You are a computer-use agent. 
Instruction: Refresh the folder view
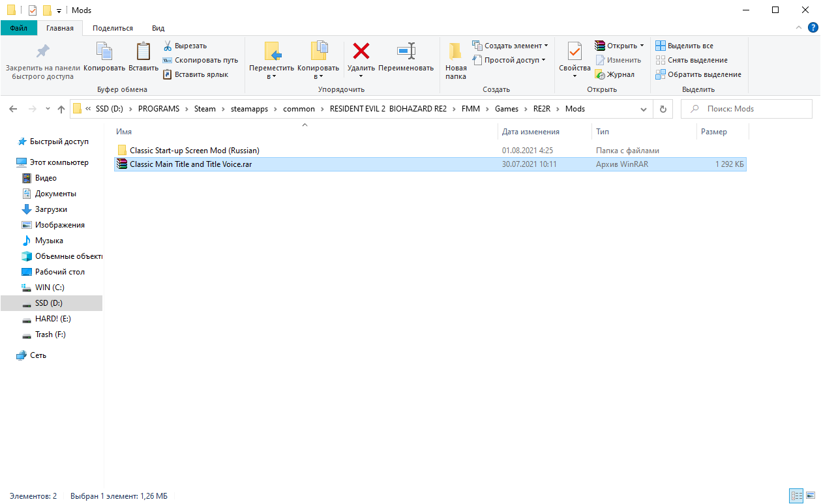(663, 109)
